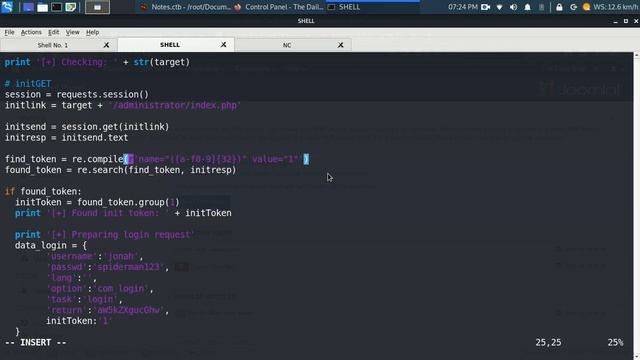Click the 'Preparing login request' print line
The height and width of the screenshot is (360, 640).
104,235
